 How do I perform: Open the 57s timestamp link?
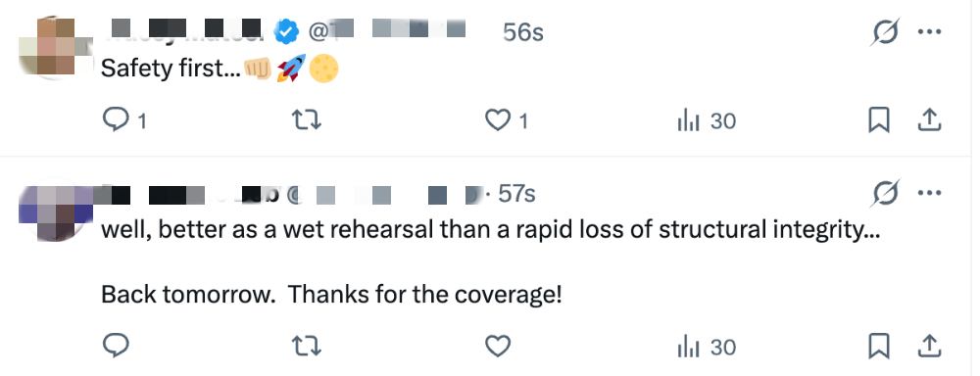pyautogui.click(x=516, y=194)
